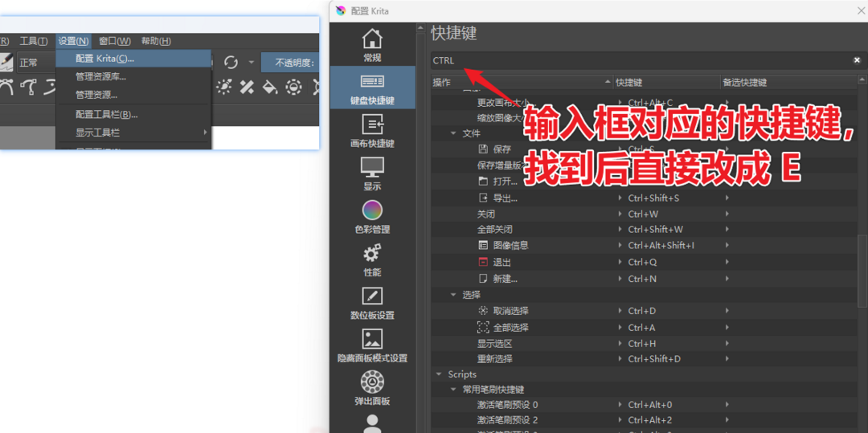Choose 管理资源... menu entry
Image resolution: width=868 pixels, height=433 pixels.
(133, 95)
